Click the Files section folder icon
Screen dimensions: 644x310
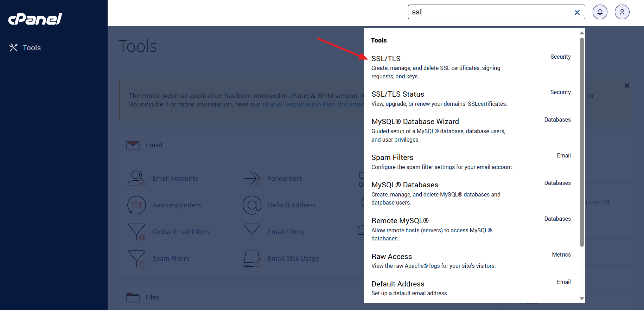[x=133, y=297]
